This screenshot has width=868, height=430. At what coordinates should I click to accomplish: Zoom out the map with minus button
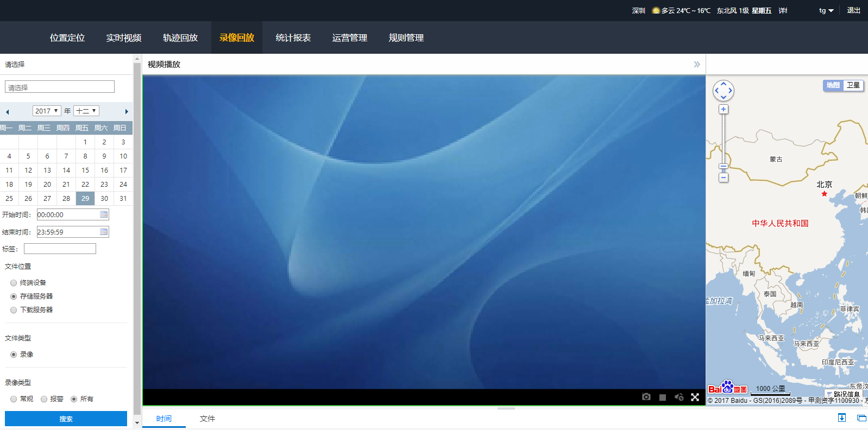724,178
